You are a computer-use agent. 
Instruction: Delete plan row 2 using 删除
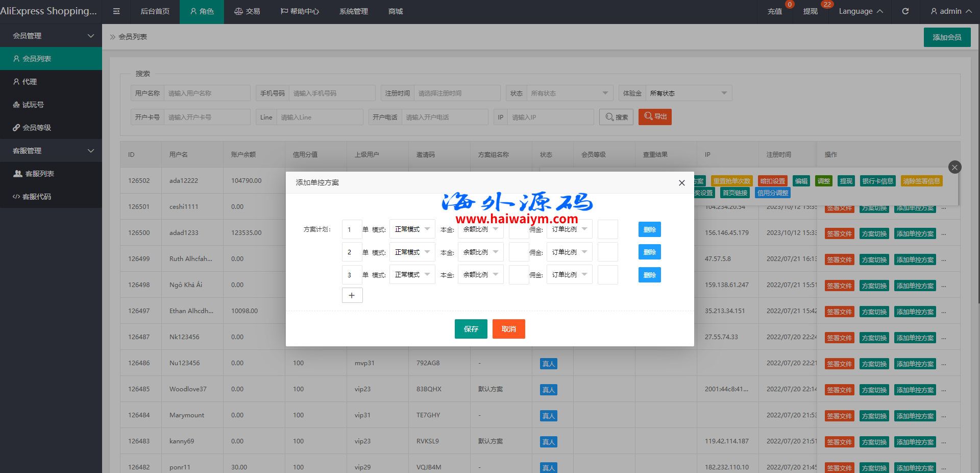pyautogui.click(x=649, y=252)
